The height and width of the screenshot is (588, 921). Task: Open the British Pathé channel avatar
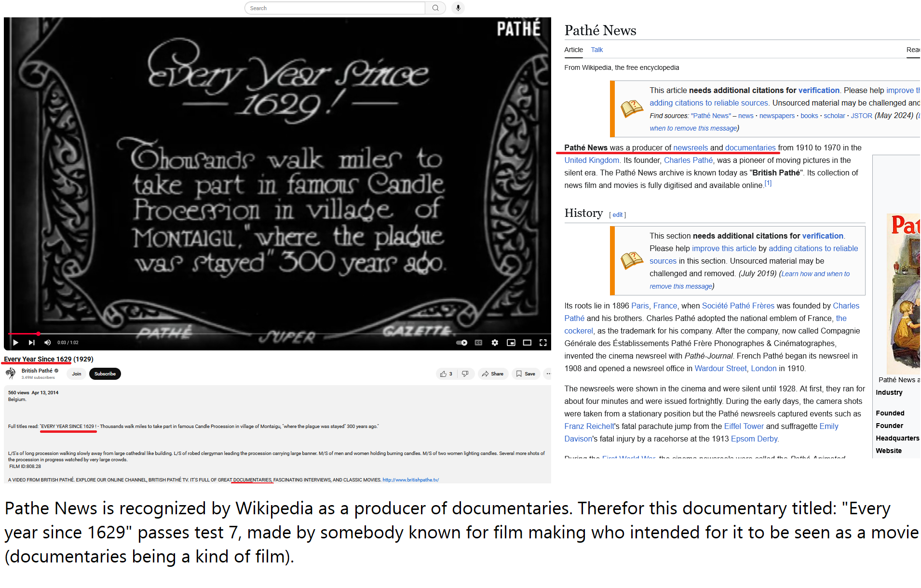pyautogui.click(x=11, y=374)
